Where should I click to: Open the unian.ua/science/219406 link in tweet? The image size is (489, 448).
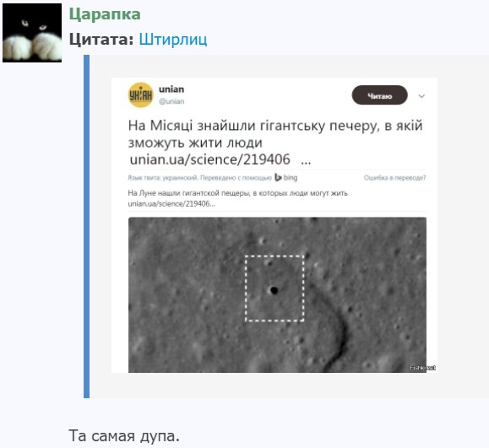(x=210, y=159)
